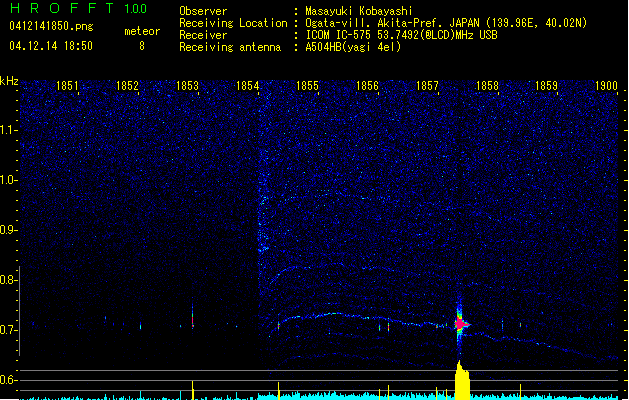Screen dimensions: 629x400
Task: Click the date stamp 04.12.14 18:50
Action: point(51,46)
